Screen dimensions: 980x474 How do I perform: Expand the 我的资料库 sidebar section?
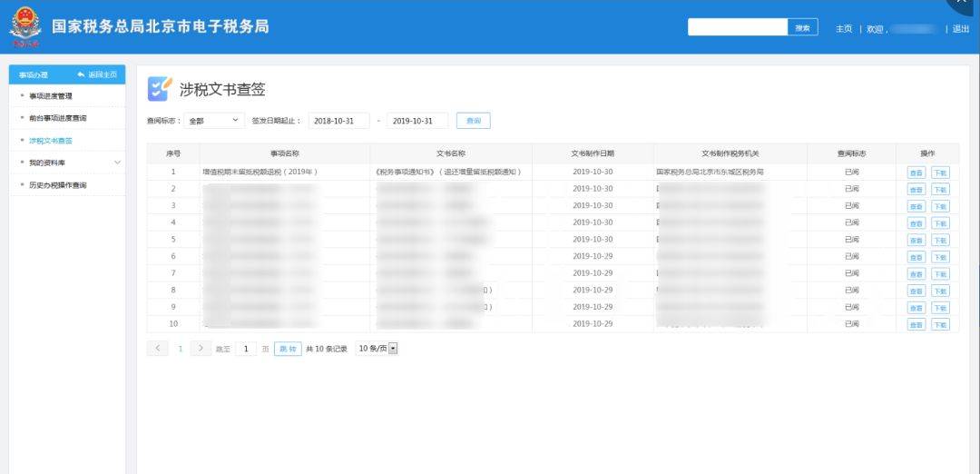[x=117, y=163]
